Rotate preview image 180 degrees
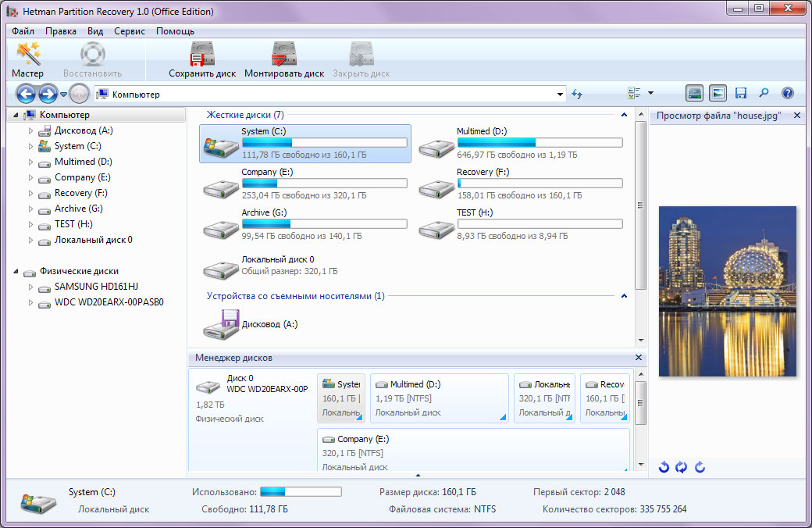The image size is (812, 528). [682, 467]
